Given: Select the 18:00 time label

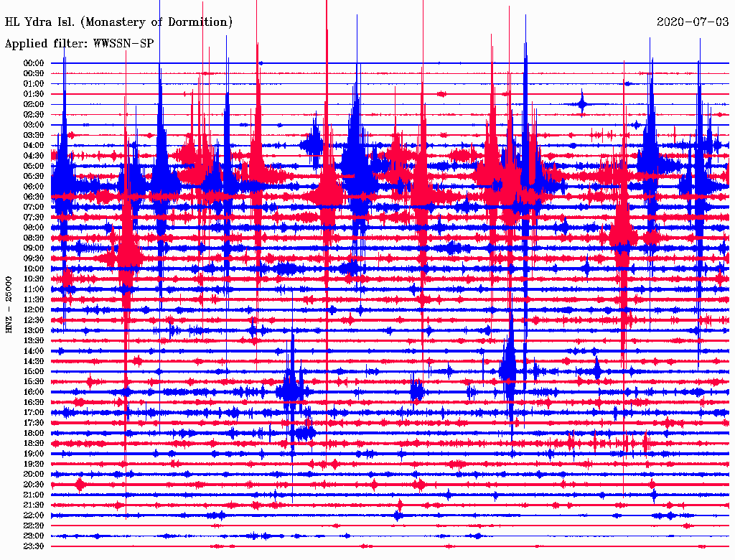Looking at the screenshot, I should point(34,433).
